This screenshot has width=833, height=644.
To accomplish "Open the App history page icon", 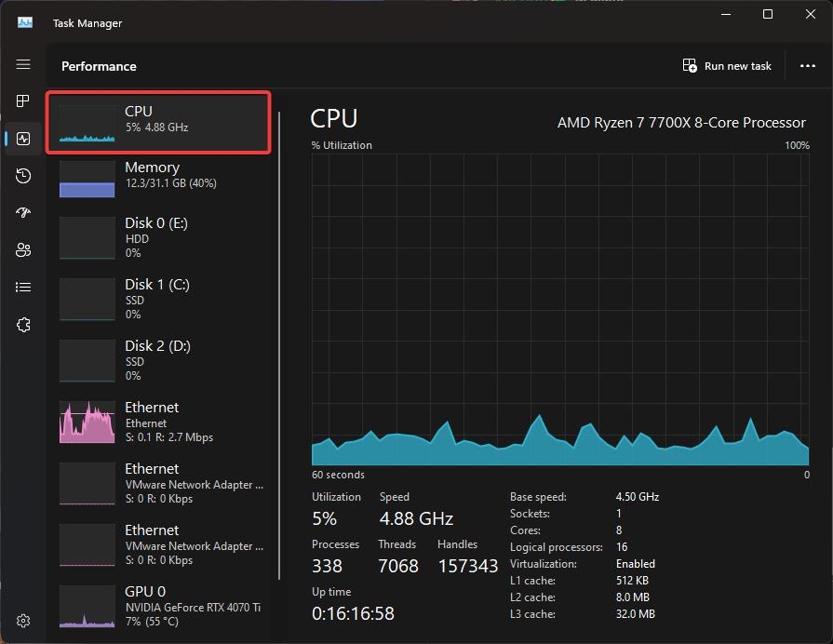I will coord(23,176).
